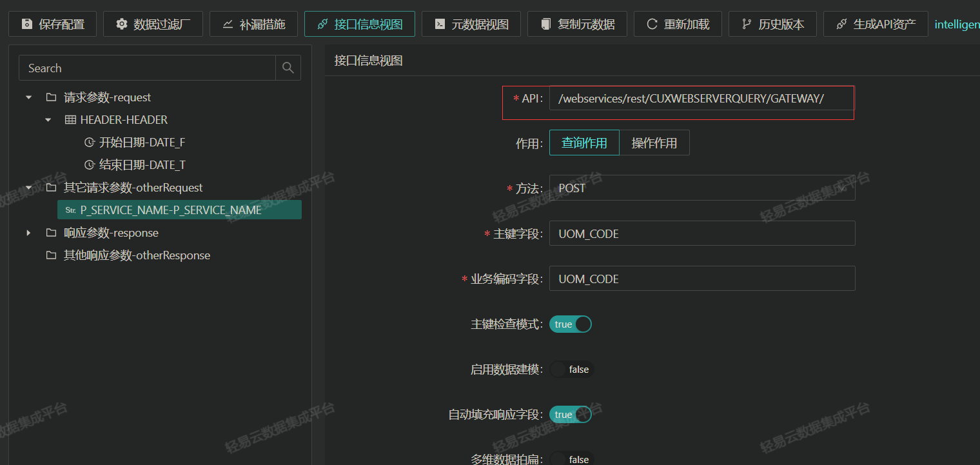Click 重新加载 button
Image resolution: width=980 pixels, height=465 pixels.
[678, 24]
